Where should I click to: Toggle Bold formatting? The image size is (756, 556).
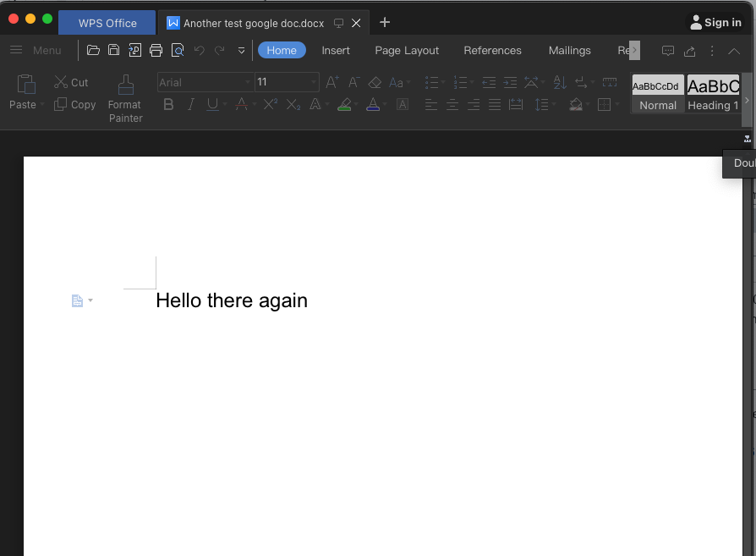(x=168, y=104)
